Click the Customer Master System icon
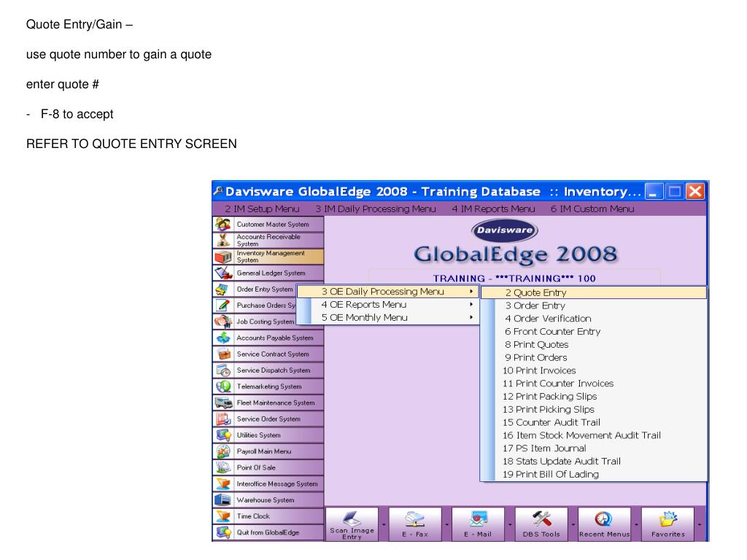Image resolution: width=747 pixels, height=560 pixels. tap(222, 224)
